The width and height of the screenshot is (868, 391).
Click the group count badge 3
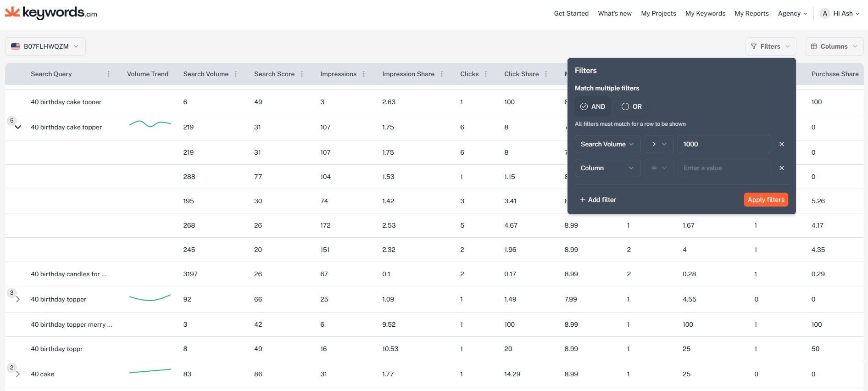coord(12,293)
